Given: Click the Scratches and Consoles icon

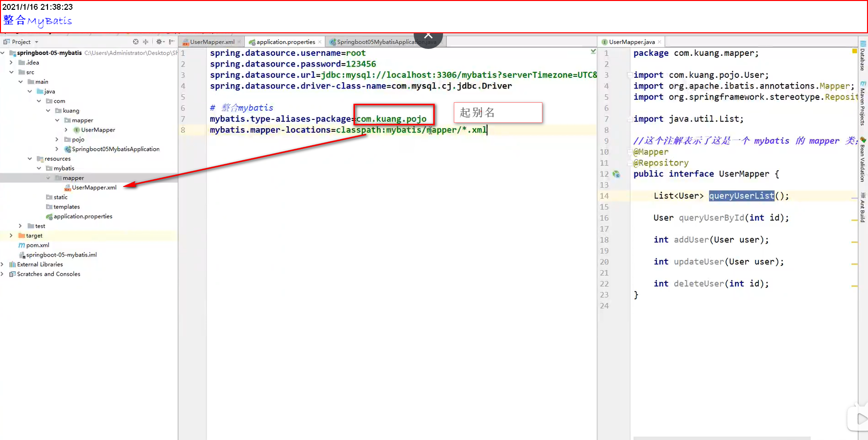Looking at the screenshot, I should click(12, 274).
